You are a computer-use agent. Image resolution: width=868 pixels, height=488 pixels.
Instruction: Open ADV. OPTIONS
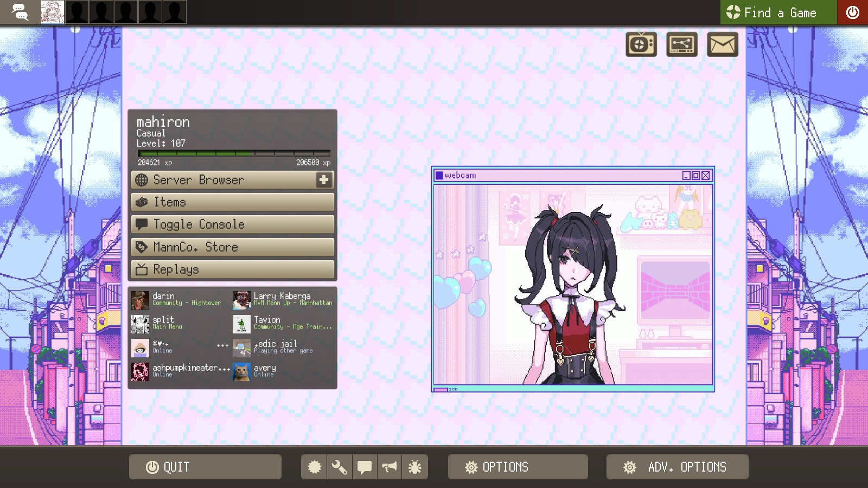[678, 467]
